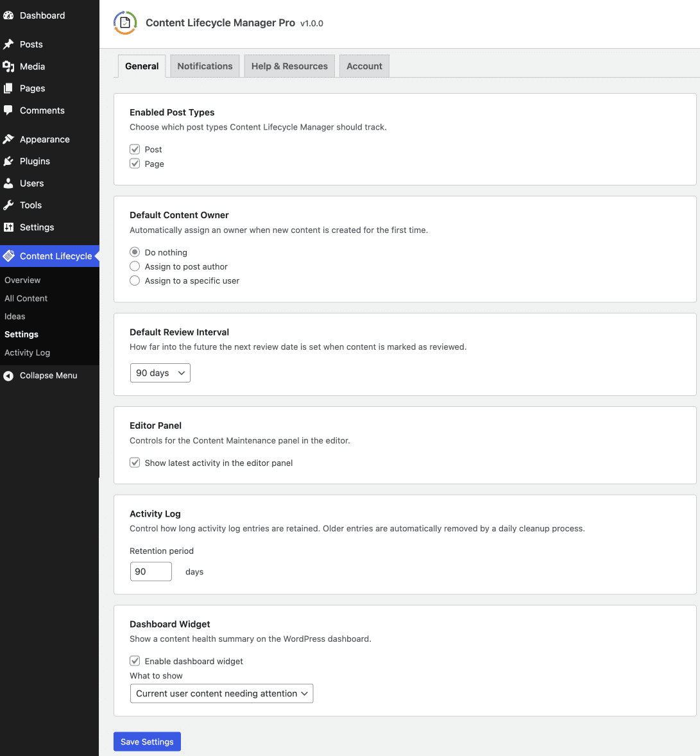Click the Default Review Interval heading

point(180,332)
